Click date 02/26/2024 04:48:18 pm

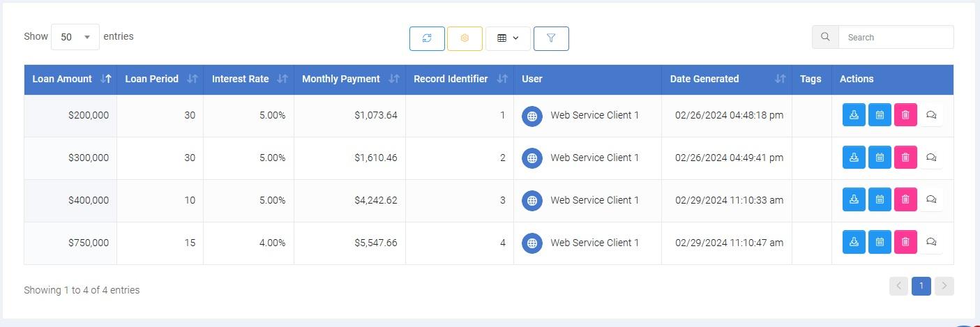[729, 116]
